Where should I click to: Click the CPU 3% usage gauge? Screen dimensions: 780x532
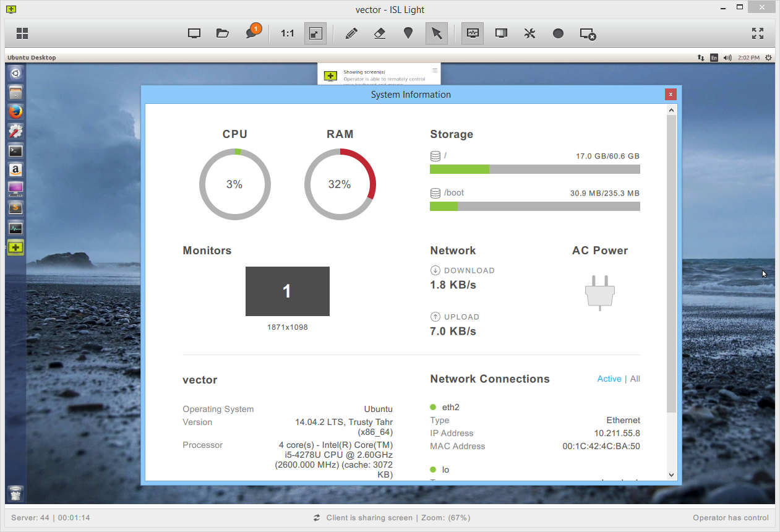click(234, 184)
